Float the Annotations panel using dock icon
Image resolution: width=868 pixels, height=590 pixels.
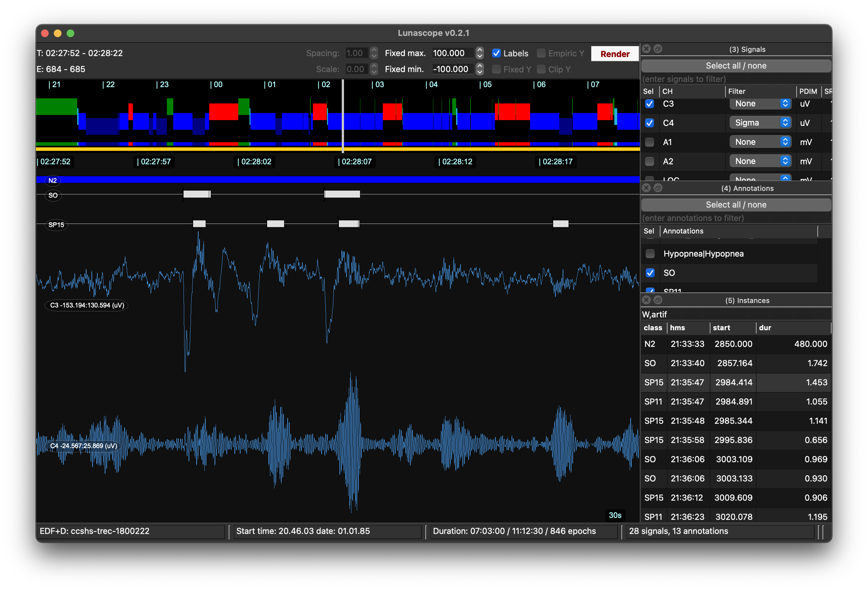[x=658, y=188]
